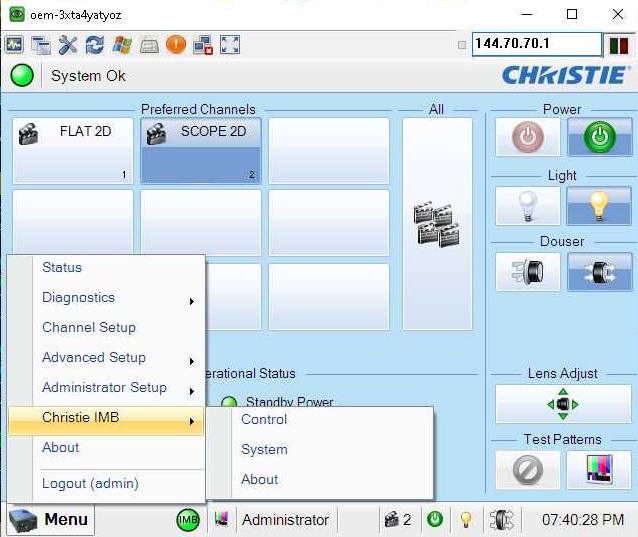Click the performance monitor toolbar icon

(x=14, y=44)
